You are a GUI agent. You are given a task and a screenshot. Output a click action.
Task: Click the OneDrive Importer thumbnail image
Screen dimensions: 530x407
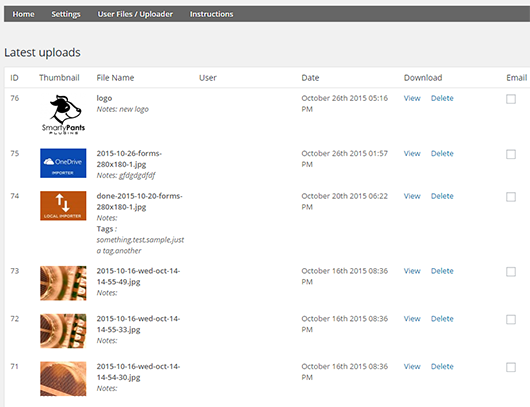click(x=63, y=163)
